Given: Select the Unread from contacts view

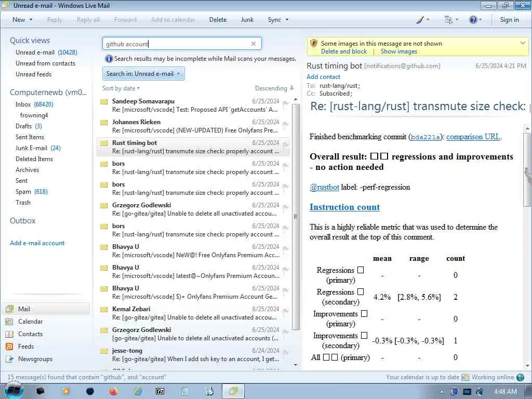Looking at the screenshot, I should pos(46,63).
